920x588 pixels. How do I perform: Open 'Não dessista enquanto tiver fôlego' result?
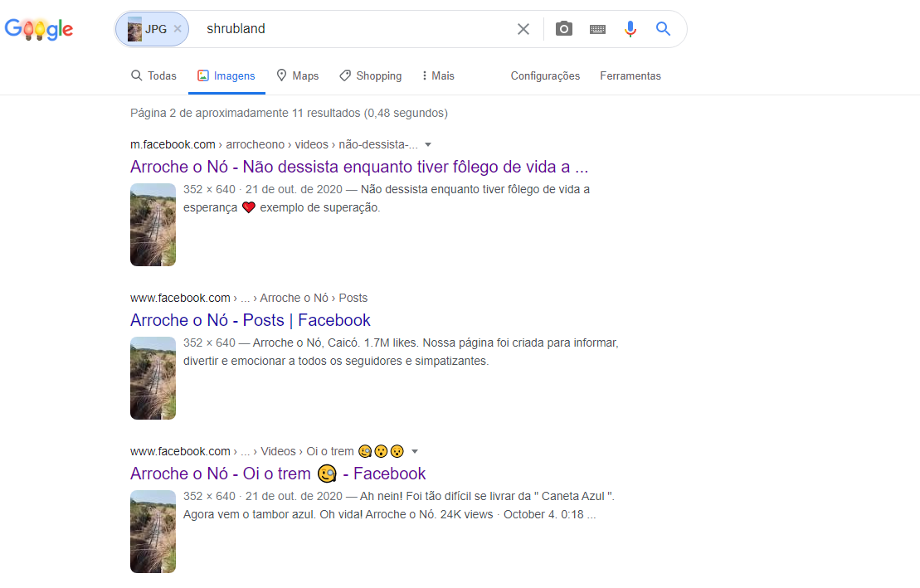[x=359, y=167]
